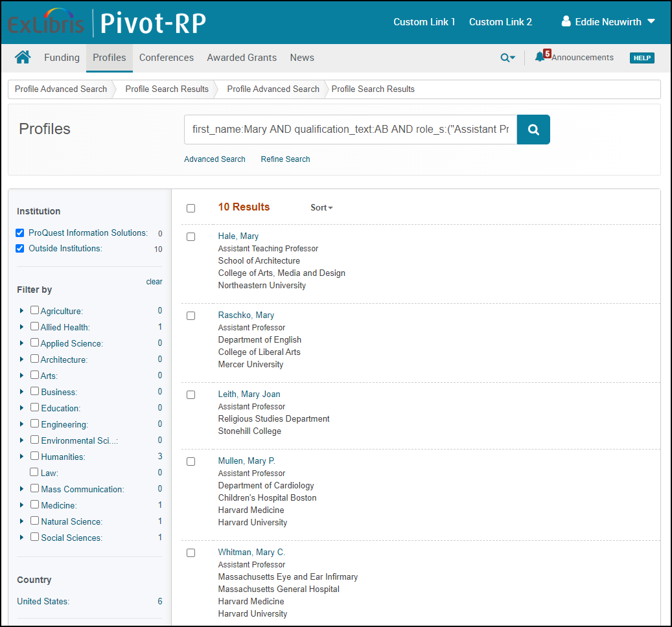Open the Raschko, Mary profile link
Screen dimensions: 672x627
(x=246, y=315)
